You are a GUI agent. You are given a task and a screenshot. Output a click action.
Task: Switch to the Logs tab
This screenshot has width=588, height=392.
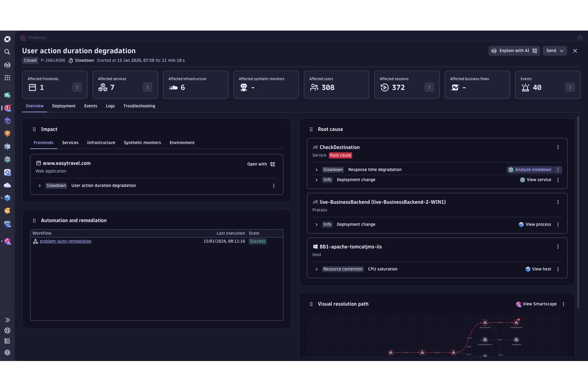[x=110, y=106]
